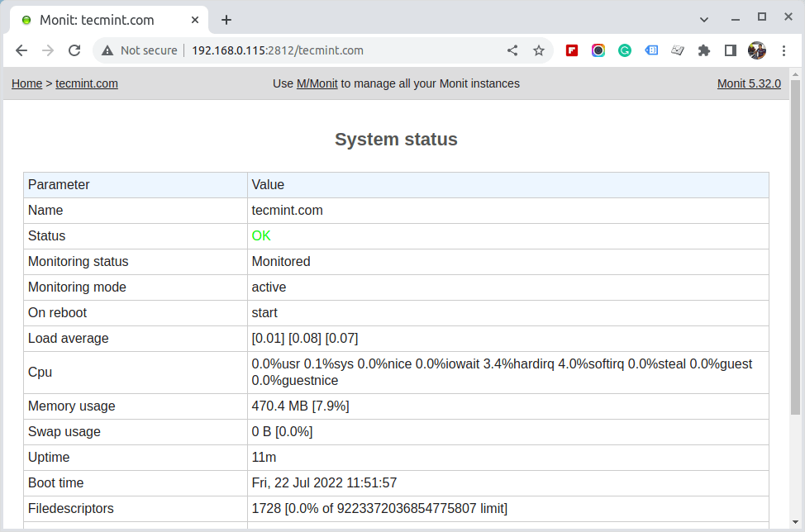Bookmark the page with the star icon
Screen dimensions: 805x532
pyautogui.click(x=538, y=50)
